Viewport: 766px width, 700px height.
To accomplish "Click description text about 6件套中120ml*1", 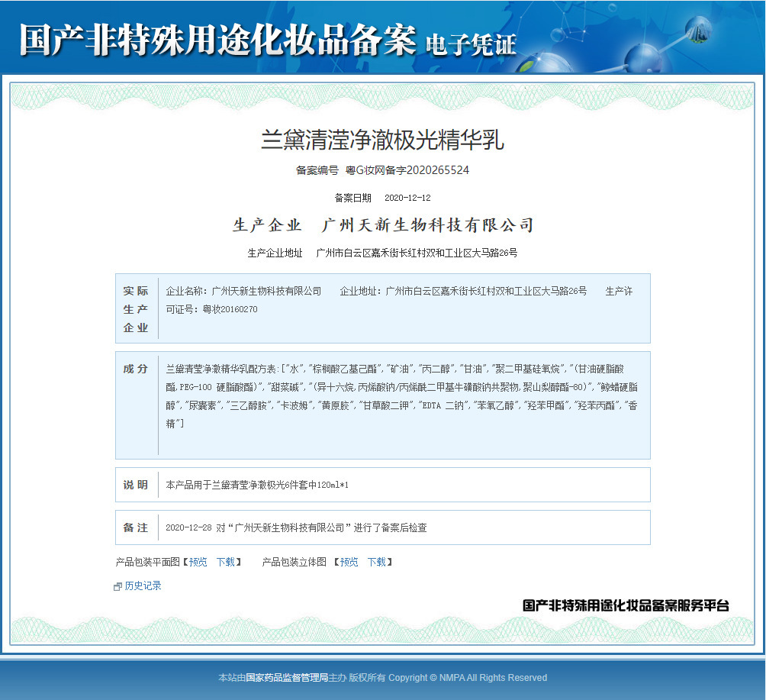I will [x=257, y=485].
